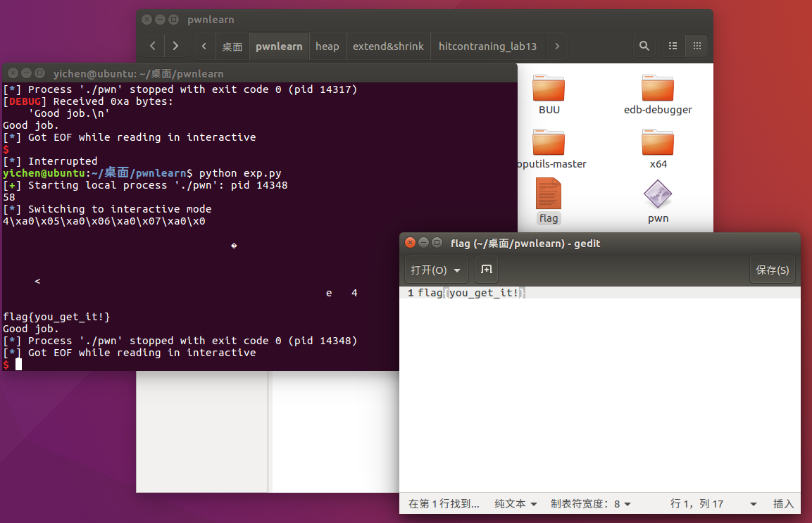The image size is (812, 523).
Task: Create a new document in gedit
Action: pyautogui.click(x=486, y=270)
